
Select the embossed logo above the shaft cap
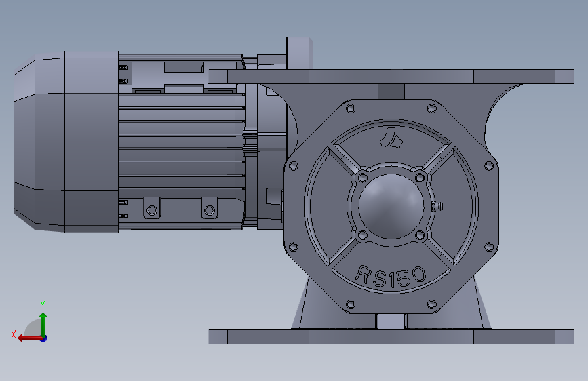(391, 138)
